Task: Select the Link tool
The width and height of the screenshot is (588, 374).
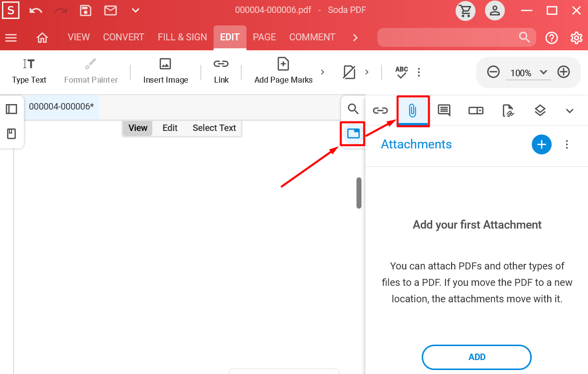Action: [x=221, y=71]
